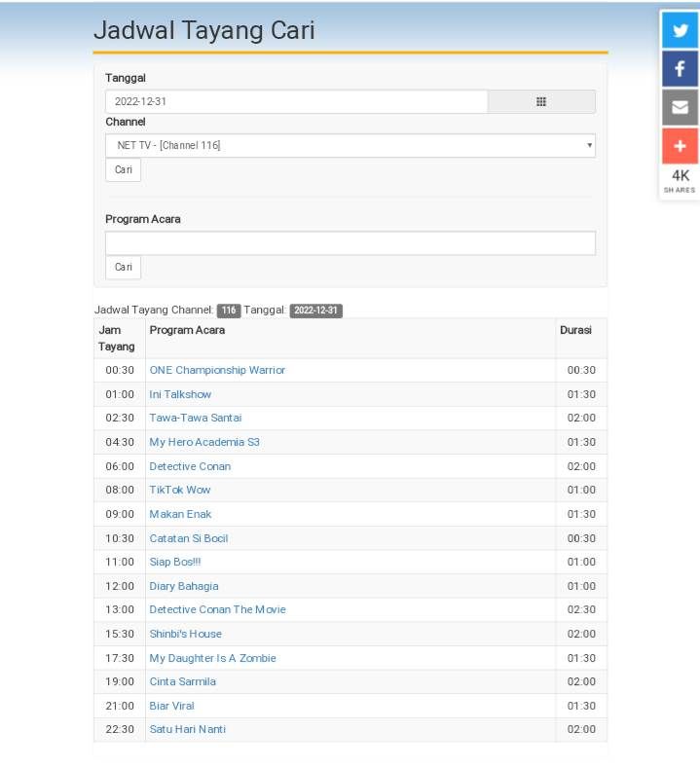Share page on Twitter

pos(680,30)
